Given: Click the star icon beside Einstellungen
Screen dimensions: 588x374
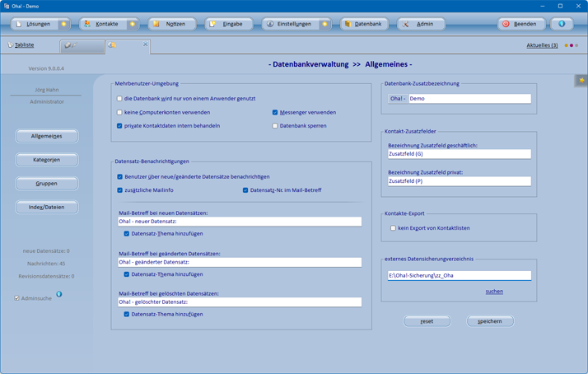Looking at the screenshot, I should [x=324, y=24].
